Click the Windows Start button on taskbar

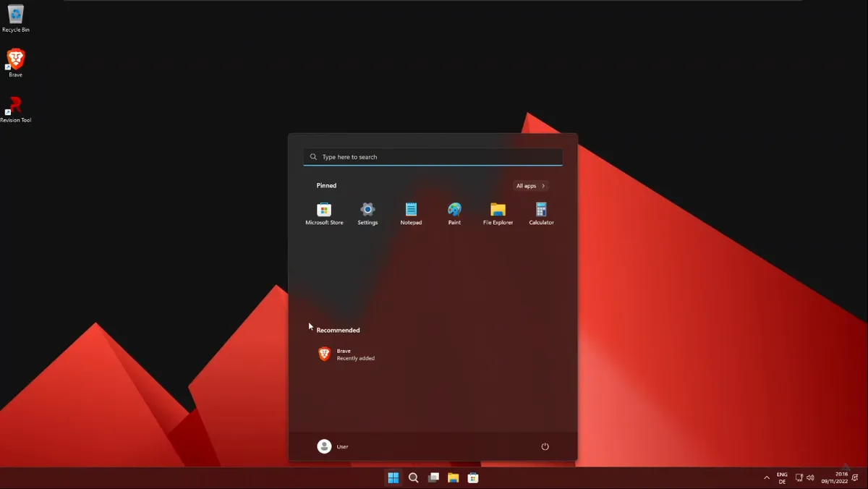click(393, 477)
